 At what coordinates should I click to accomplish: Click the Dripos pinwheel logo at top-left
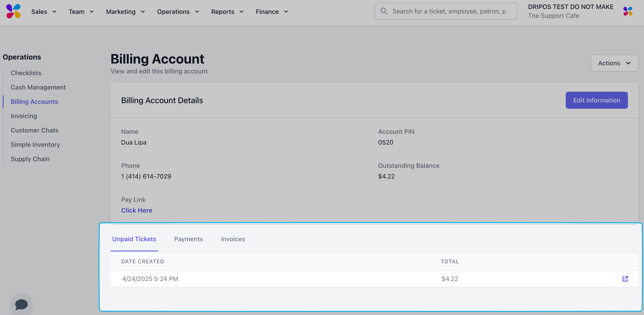pyautogui.click(x=13, y=11)
